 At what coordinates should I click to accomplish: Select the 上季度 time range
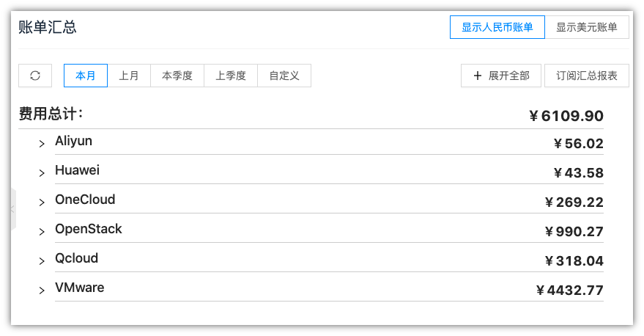point(231,76)
